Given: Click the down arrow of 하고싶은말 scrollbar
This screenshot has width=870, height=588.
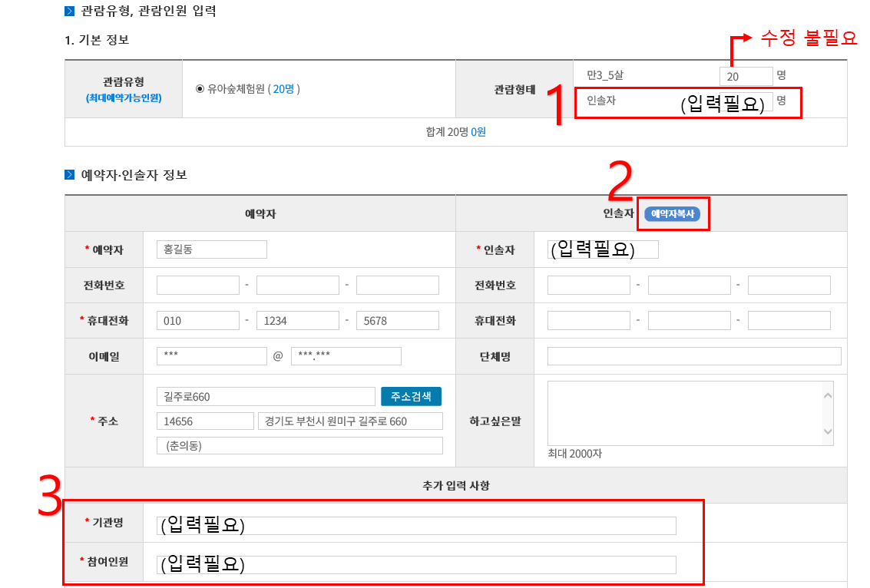Looking at the screenshot, I should point(827,431).
